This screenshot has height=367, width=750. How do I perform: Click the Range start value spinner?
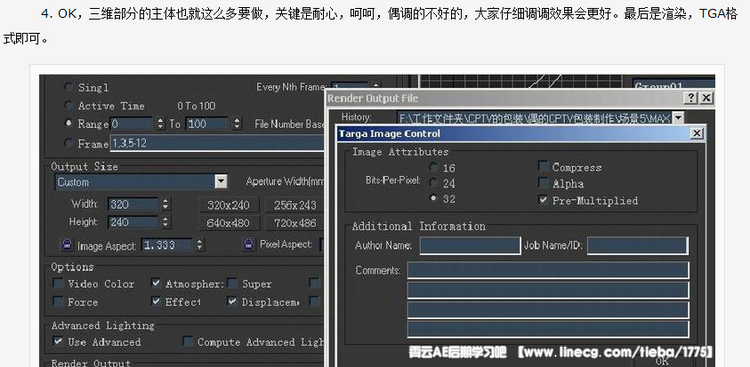(x=160, y=124)
